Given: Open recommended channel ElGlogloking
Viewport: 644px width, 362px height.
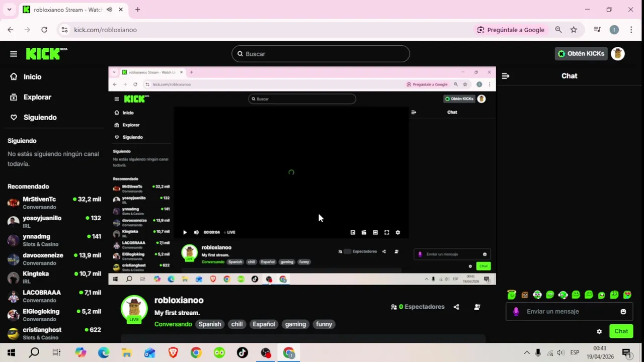Looking at the screenshot, I should point(54,315).
